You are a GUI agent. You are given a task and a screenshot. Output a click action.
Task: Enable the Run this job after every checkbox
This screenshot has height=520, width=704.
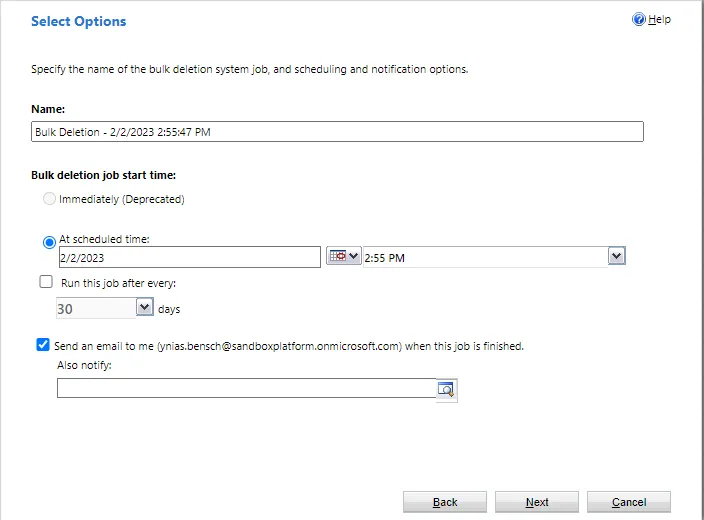coord(46,282)
